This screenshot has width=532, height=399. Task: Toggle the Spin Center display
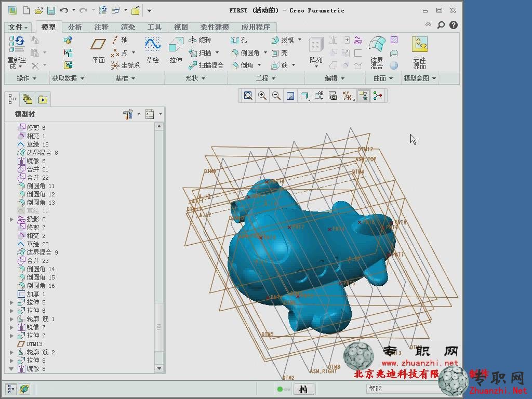click(x=377, y=96)
